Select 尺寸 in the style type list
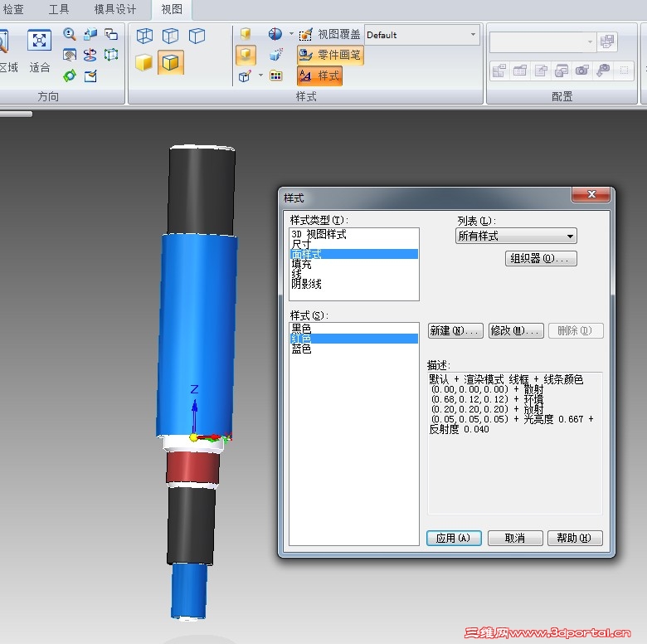Image resolution: width=647 pixels, height=644 pixels. (x=353, y=244)
